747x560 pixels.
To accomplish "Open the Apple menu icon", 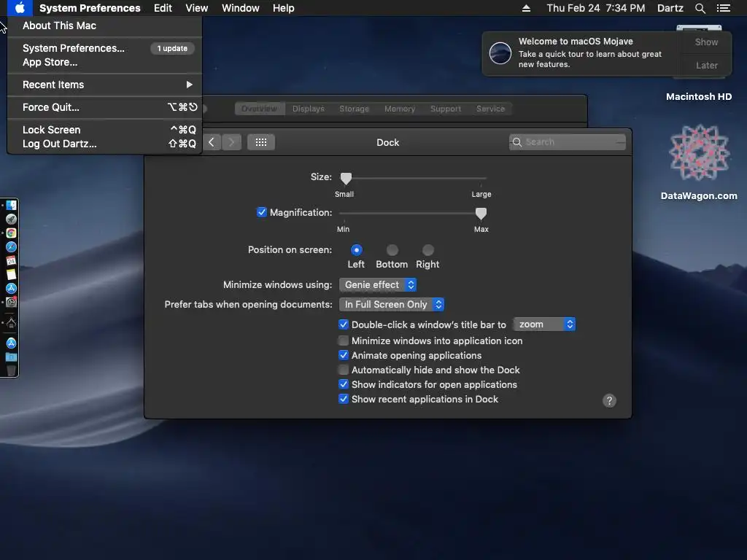I will coord(20,7).
